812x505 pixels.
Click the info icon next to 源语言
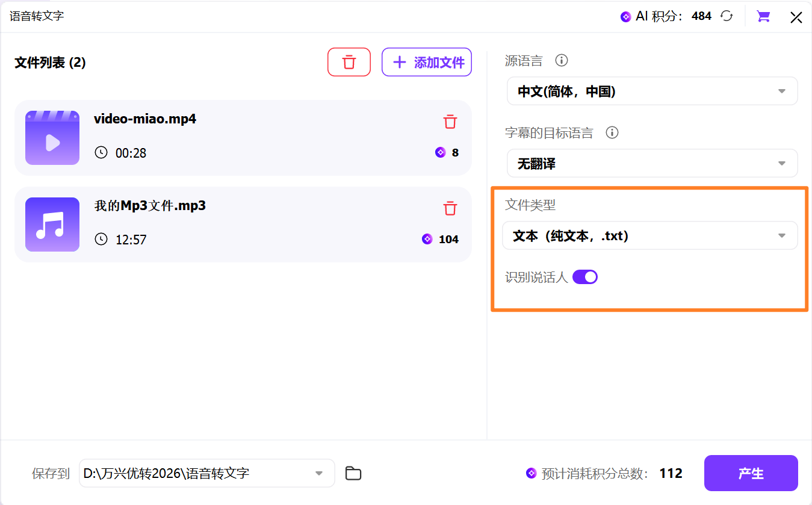click(562, 60)
